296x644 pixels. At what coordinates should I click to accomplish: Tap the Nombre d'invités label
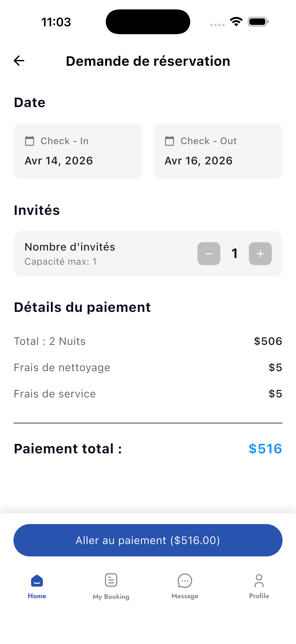point(70,247)
